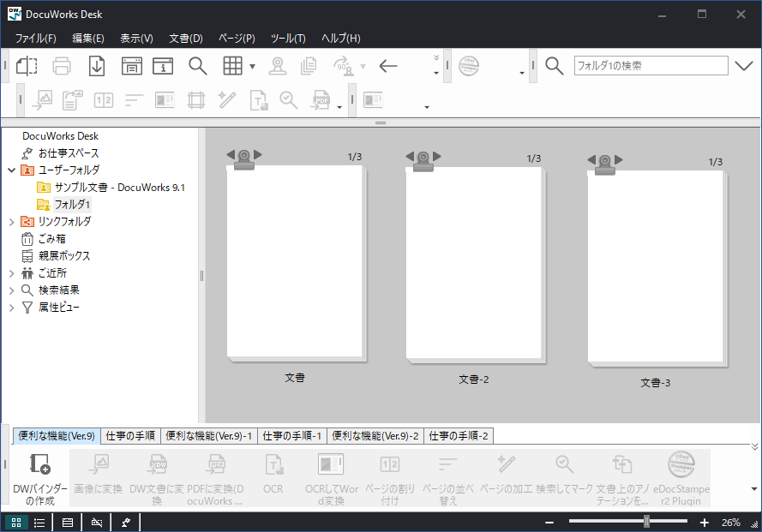
Task: Click the zoom out minus button
Action: coord(549,523)
